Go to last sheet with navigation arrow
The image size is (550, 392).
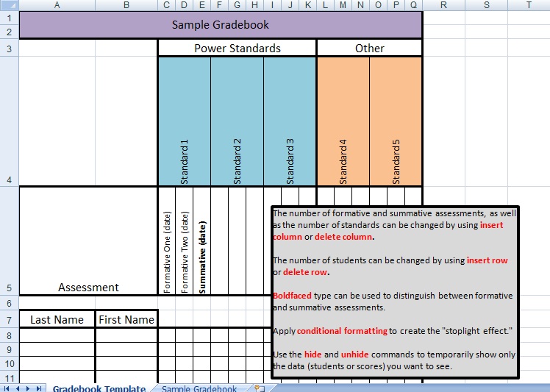tap(38, 388)
